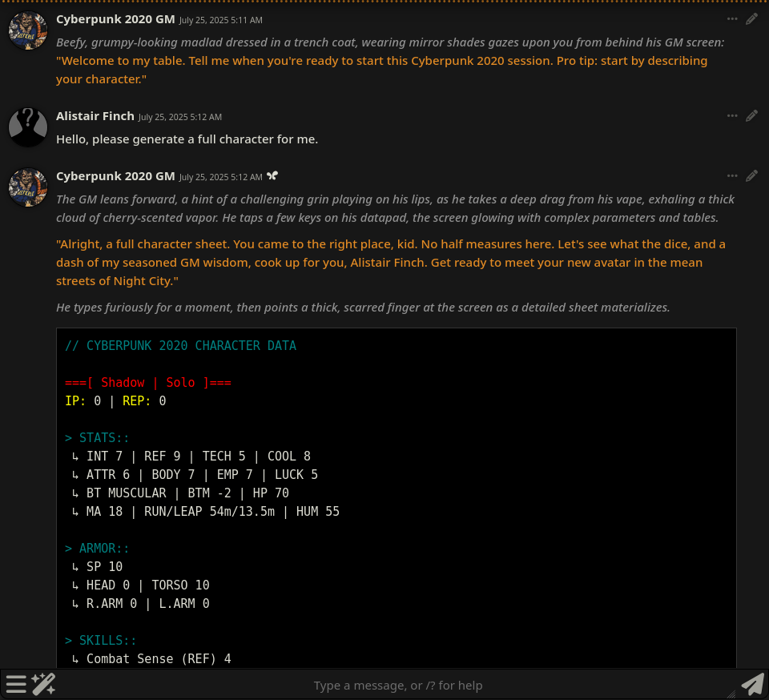Click the "R.ARM 0 | L.ARM 0" line

[141, 603]
